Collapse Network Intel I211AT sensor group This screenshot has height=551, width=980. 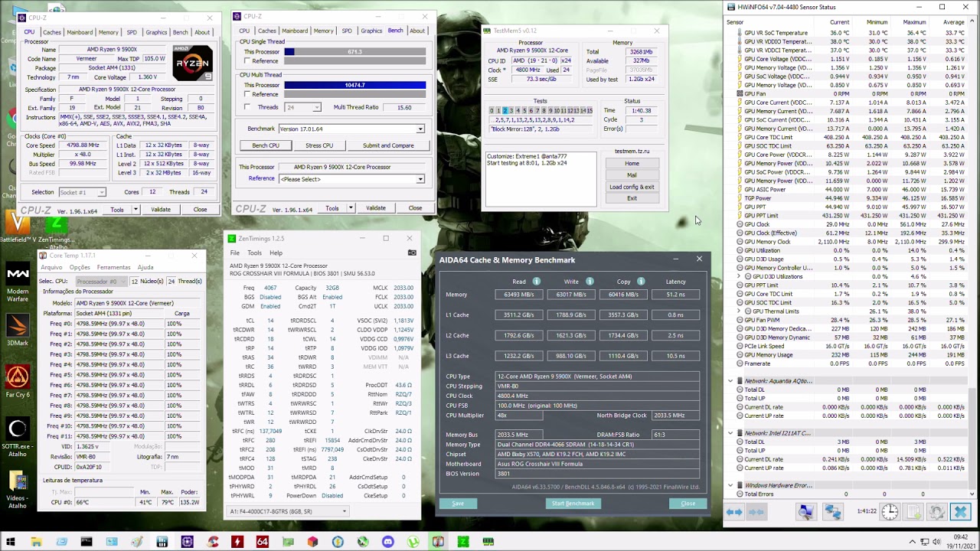[x=730, y=433]
